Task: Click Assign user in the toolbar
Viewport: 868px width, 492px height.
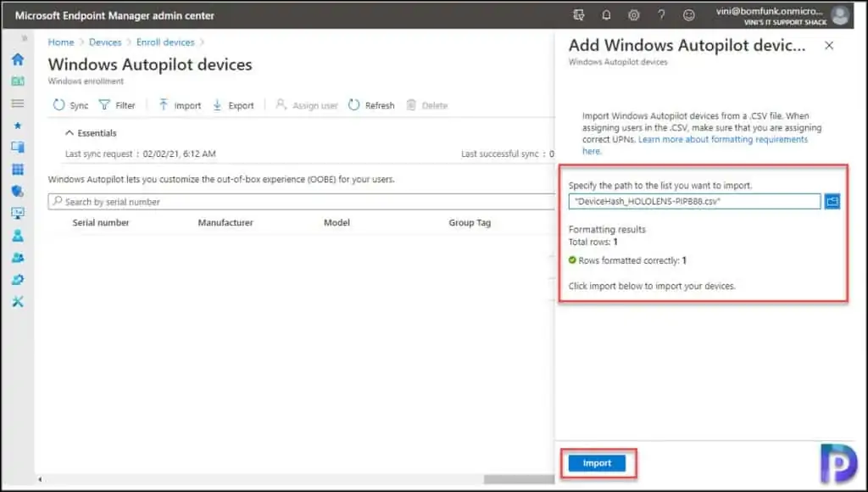Action: [x=306, y=104]
